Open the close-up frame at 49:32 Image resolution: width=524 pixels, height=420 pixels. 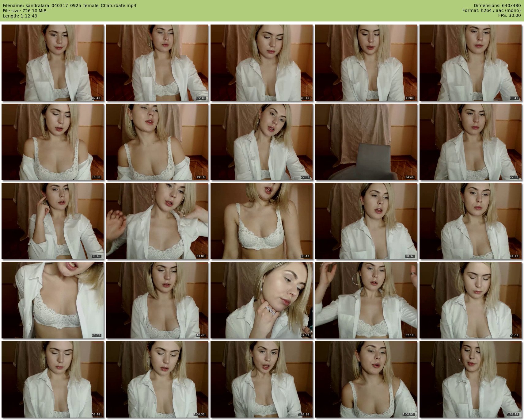click(262, 300)
